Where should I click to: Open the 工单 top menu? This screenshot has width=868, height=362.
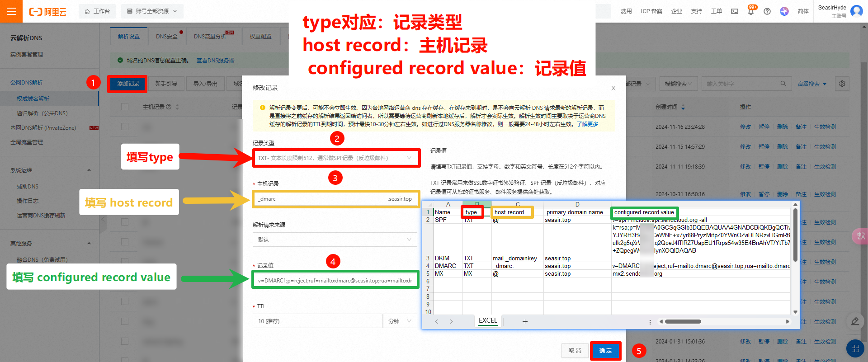point(717,11)
